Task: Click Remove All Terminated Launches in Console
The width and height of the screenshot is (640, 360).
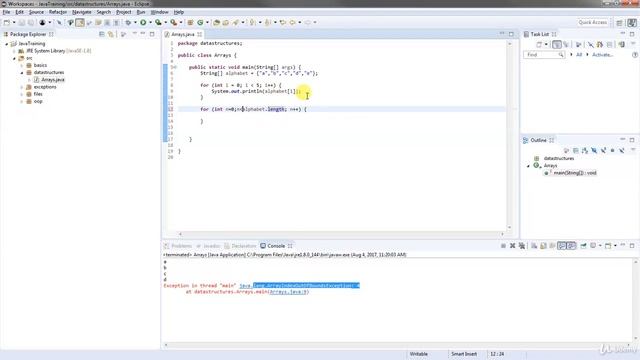Action: click(x=522, y=246)
